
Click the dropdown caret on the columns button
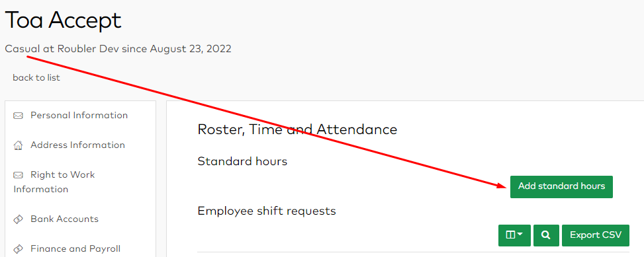click(x=520, y=235)
